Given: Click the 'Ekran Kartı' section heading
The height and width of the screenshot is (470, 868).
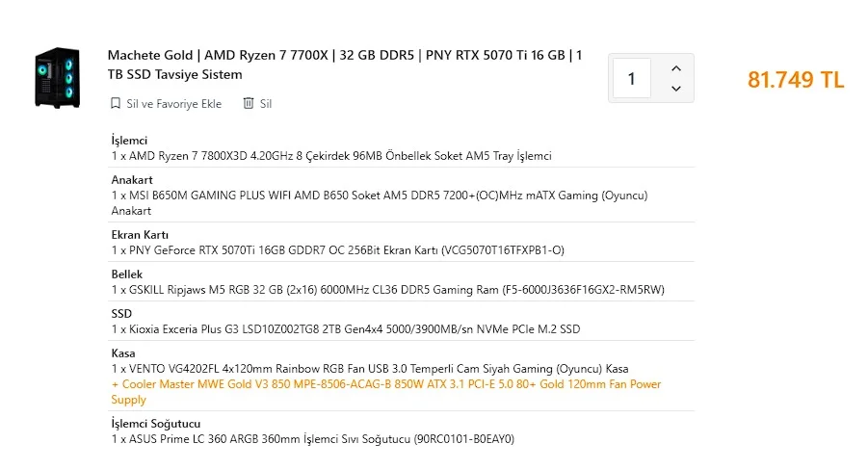Looking at the screenshot, I should tap(141, 235).
